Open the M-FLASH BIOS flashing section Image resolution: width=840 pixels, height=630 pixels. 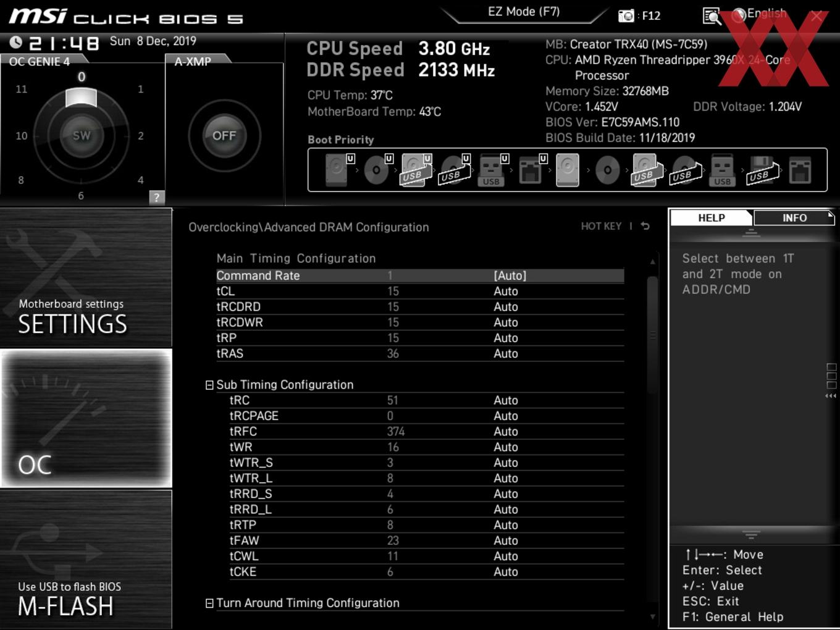click(x=86, y=559)
